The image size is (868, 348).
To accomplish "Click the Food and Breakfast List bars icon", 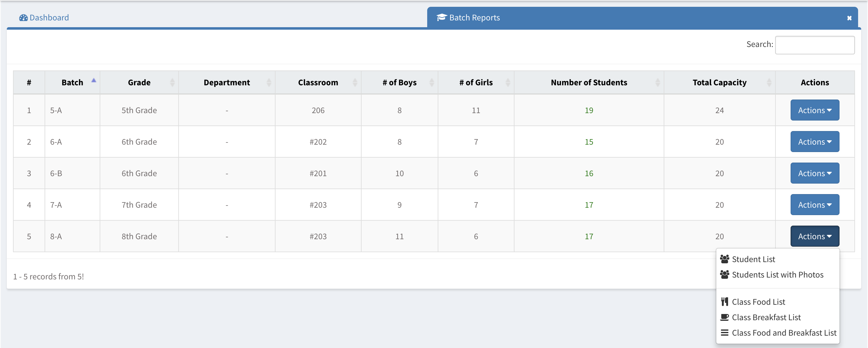I will coord(724,333).
